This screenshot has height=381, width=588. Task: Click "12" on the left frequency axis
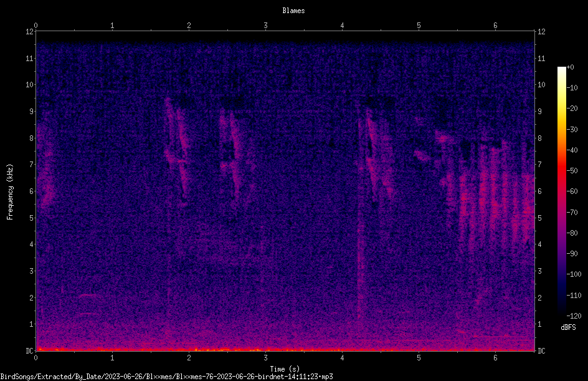coord(30,32)
